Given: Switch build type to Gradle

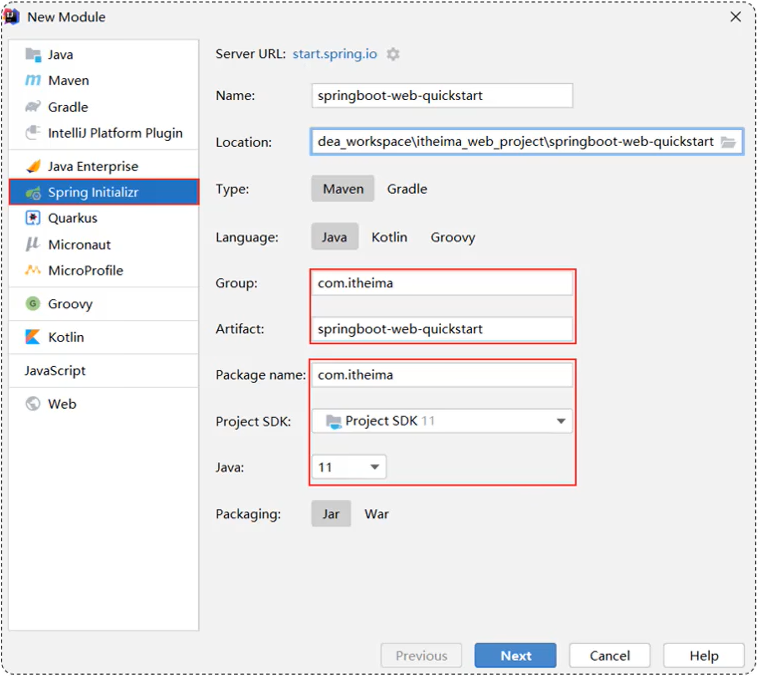Looking at the screenshot, I should pyautogui.click(x=407, y=189).
